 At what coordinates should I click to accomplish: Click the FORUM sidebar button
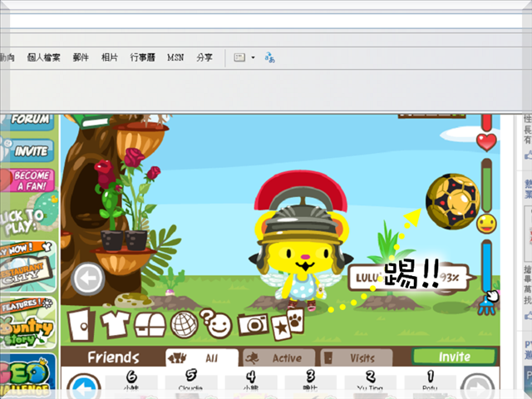[28, 121]
